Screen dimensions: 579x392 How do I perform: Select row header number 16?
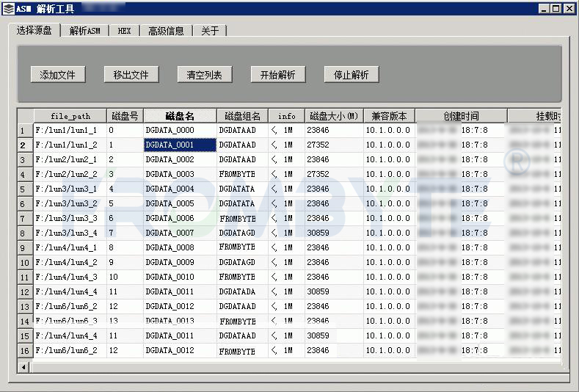click(25, 351)
